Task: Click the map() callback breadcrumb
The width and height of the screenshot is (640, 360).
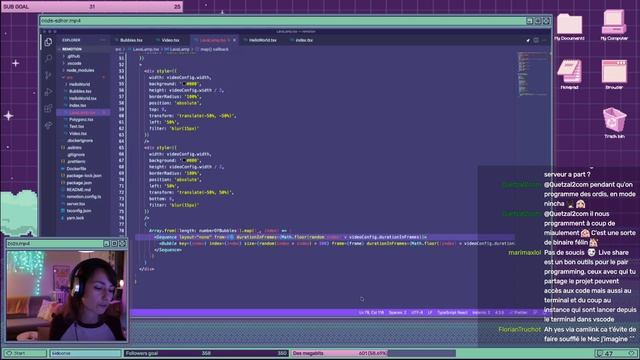Action: (214, 49)
